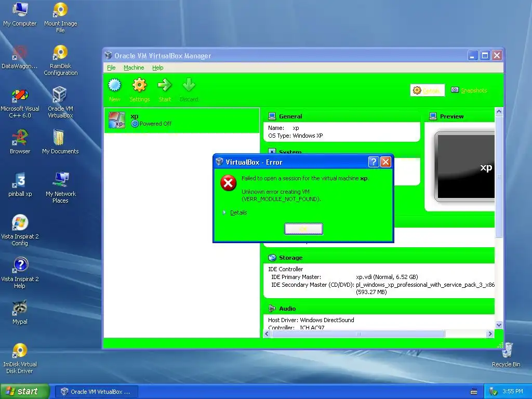Click the System section chip icon
Image resolution: width=532 pixels, height=399 pixels.
point(272,151)
